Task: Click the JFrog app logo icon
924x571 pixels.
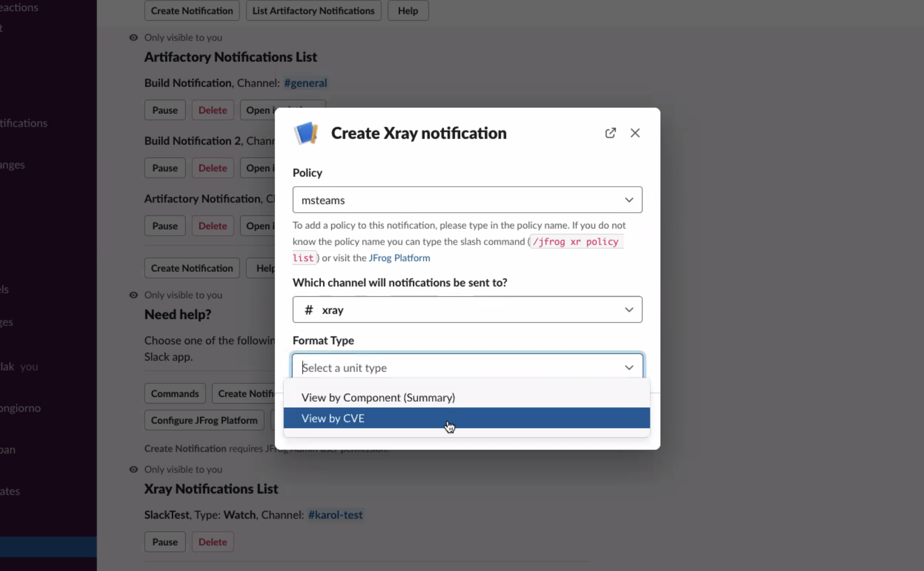Action: [x=306, y=133]
